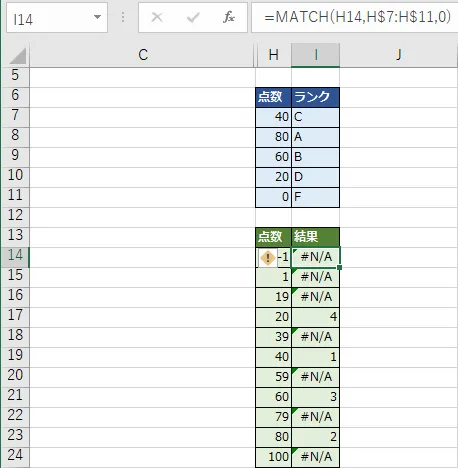
Task: Select score cell with value 39
Action: pyautogui.click(x=273, y=337)
